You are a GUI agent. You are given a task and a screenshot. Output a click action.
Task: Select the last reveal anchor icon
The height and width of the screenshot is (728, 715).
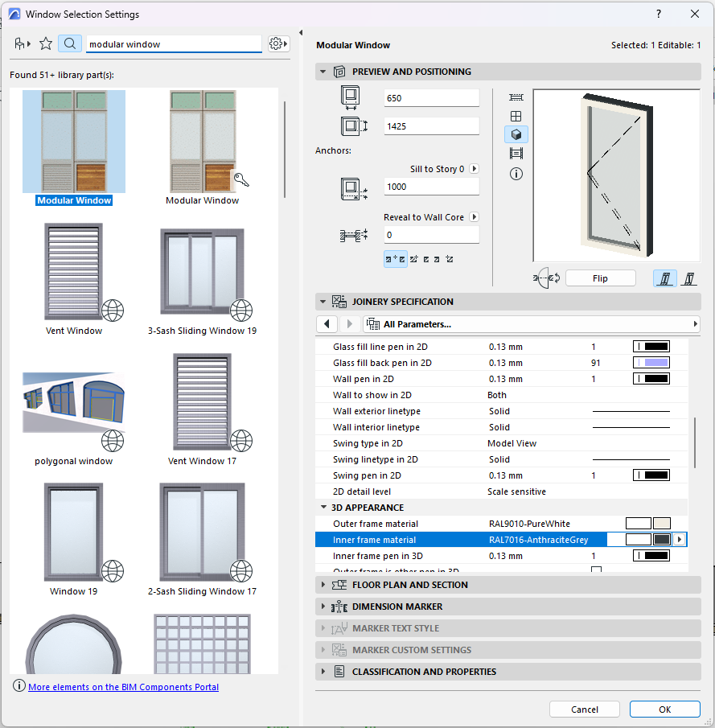coord(449,259)
